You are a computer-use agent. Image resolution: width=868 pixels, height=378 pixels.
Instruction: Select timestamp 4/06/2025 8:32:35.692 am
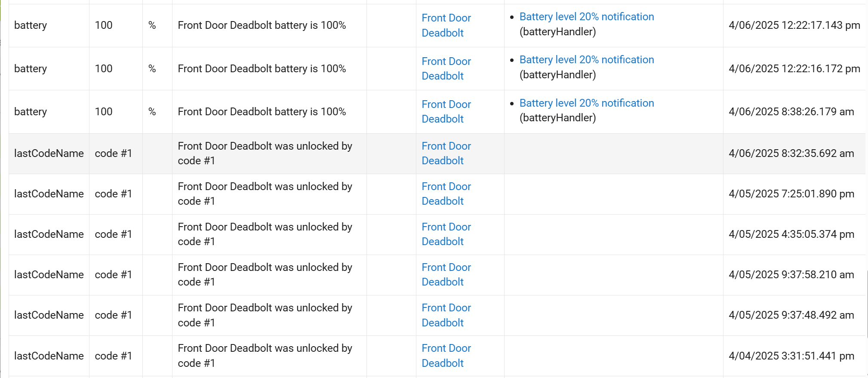point(791,154)
